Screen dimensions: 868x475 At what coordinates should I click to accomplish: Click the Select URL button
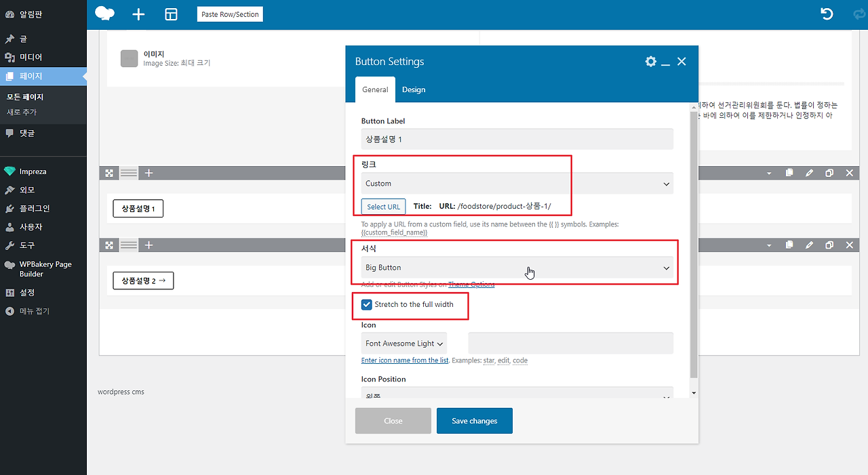(x=384, y=207)
